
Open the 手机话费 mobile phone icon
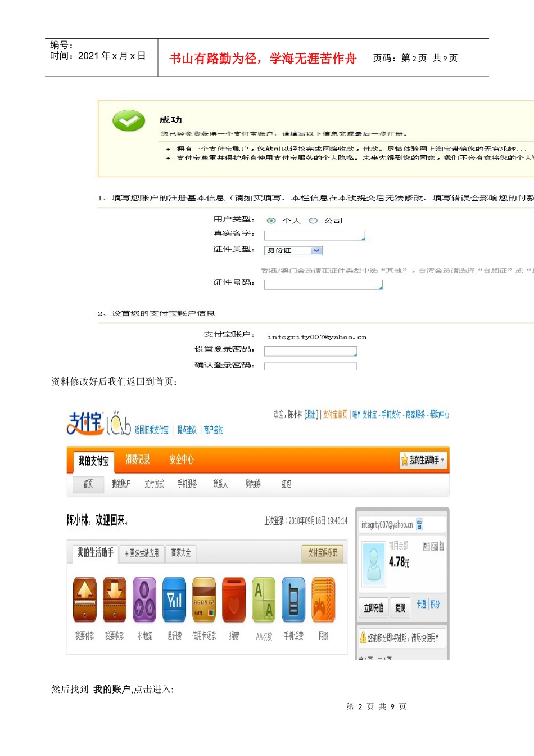coord(293,600)
